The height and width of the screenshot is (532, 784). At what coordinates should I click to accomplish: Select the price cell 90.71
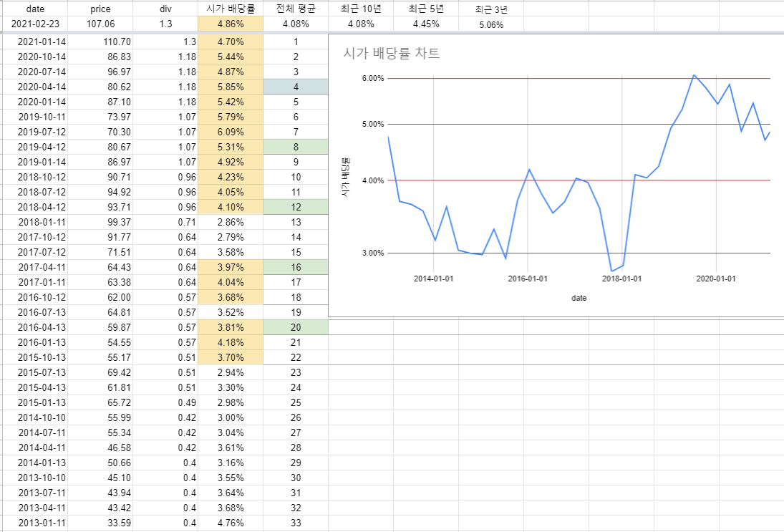click(100, 177)
